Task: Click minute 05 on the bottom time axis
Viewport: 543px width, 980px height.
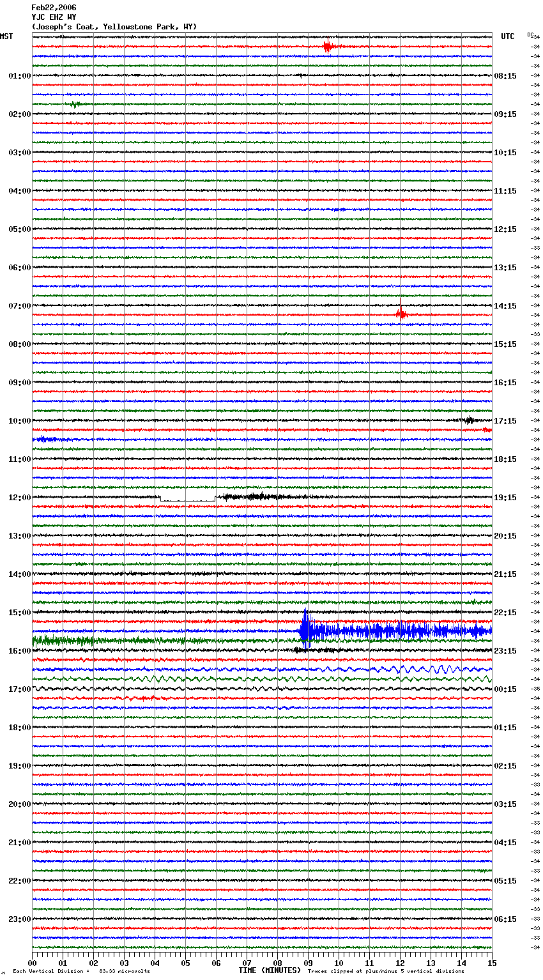Action: coord(185,963)
